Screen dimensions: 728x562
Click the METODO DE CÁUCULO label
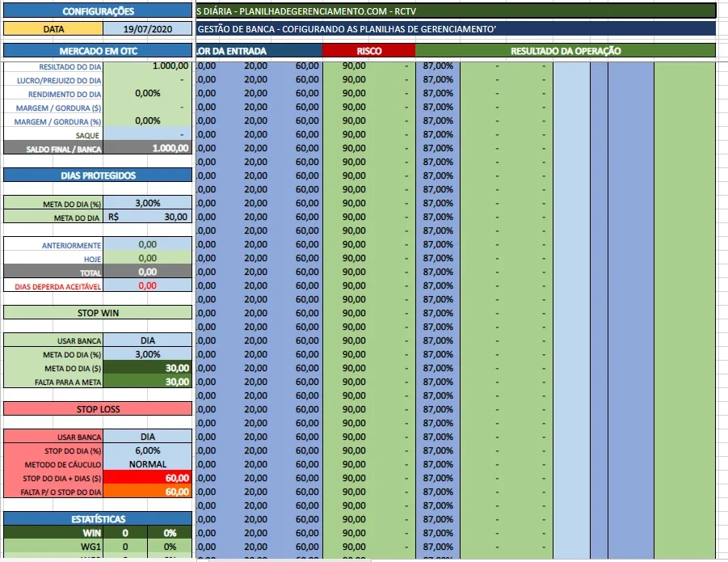point(63,465)
